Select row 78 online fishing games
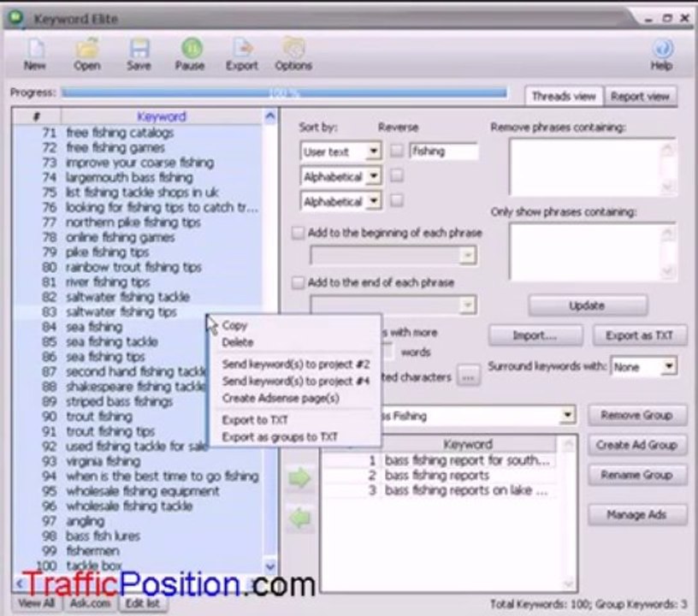Viewport: 698px width, 616px height. [138, 237]
